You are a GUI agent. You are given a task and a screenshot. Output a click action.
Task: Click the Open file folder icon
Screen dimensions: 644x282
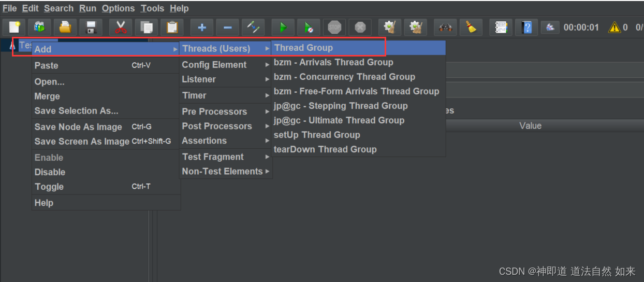pyautogui.click(x=65, y=27)
